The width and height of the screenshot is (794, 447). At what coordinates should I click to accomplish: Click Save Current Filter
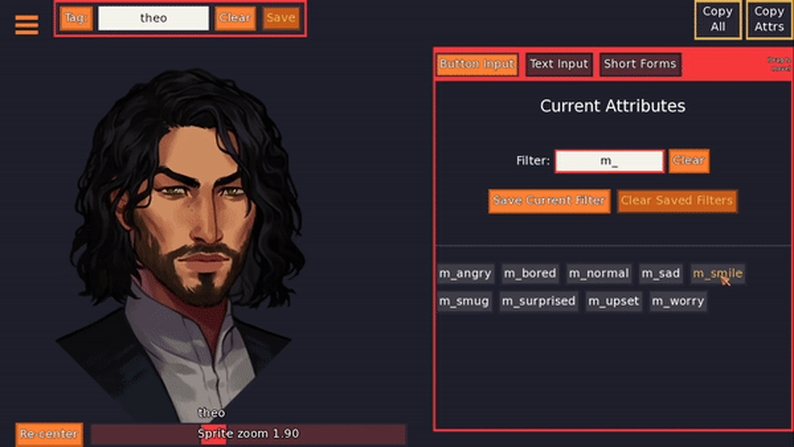(x=549, y=201)
